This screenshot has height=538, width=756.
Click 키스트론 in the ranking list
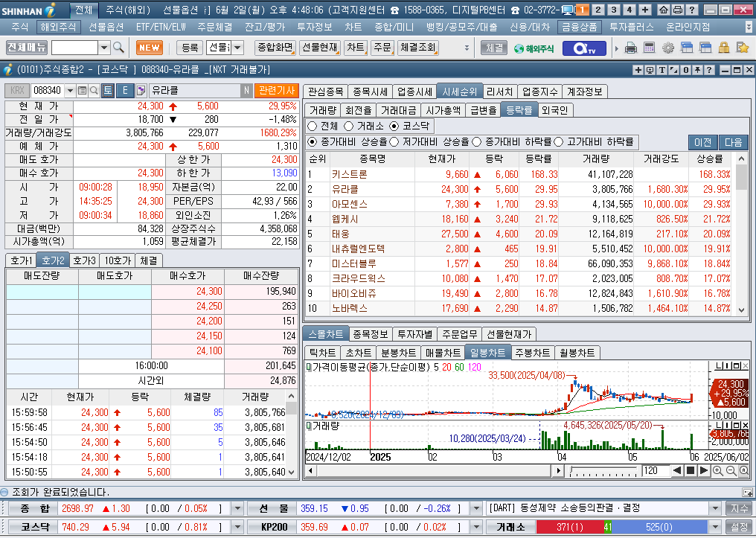(350, 175)
